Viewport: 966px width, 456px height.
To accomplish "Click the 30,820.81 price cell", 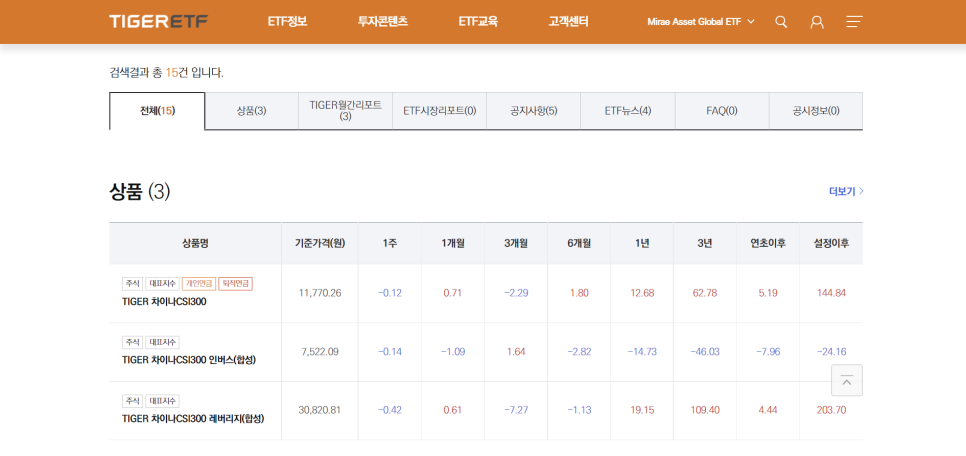I will pyautogui.click(x=320, y=410).
